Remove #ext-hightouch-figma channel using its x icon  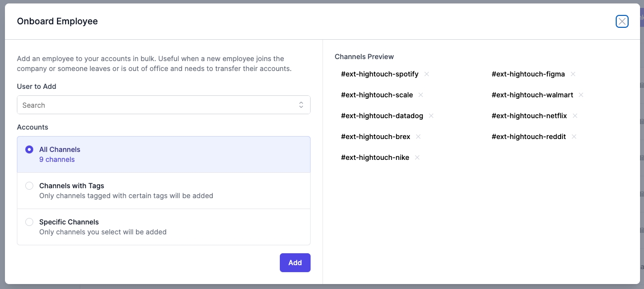tap(573, 74)
